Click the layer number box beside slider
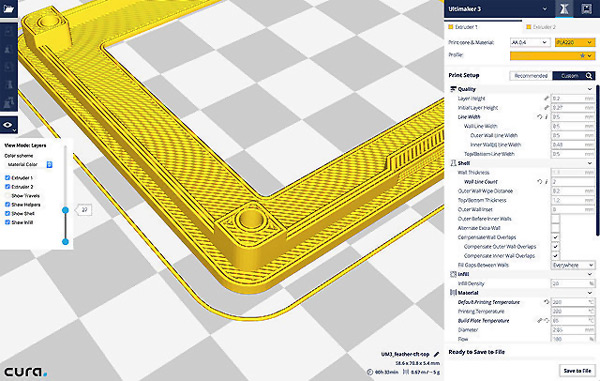This screenshot has width=600, height=381. (84, 210)
